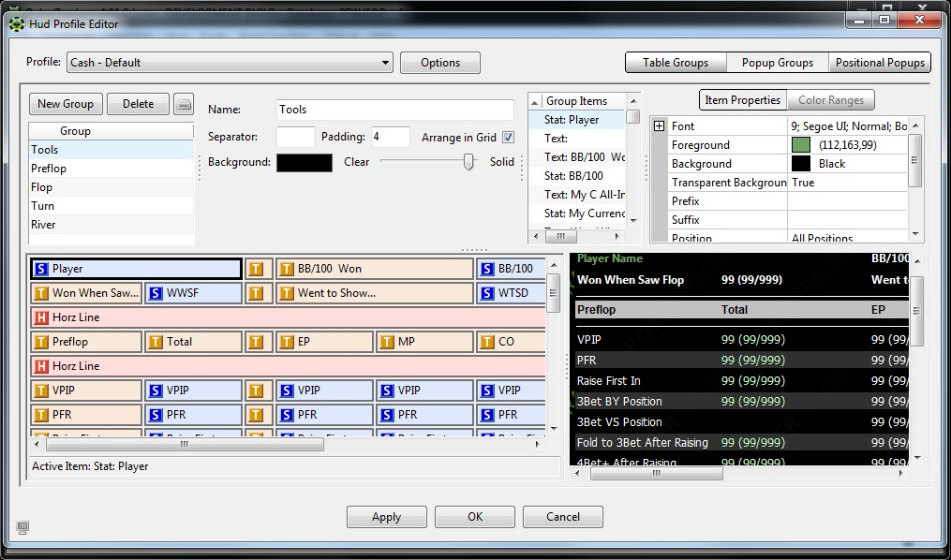Select the MP text item icon
Screen dimensions: 951x560
387,342
